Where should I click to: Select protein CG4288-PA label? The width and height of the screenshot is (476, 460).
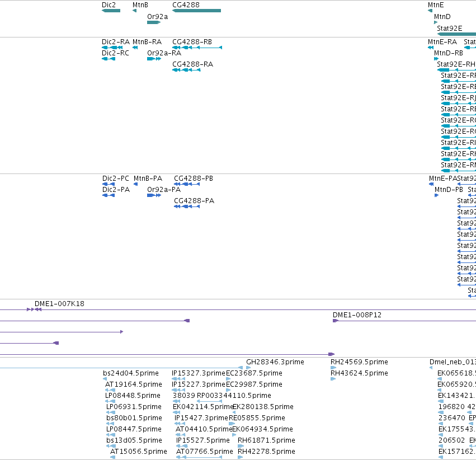point(194,201)
